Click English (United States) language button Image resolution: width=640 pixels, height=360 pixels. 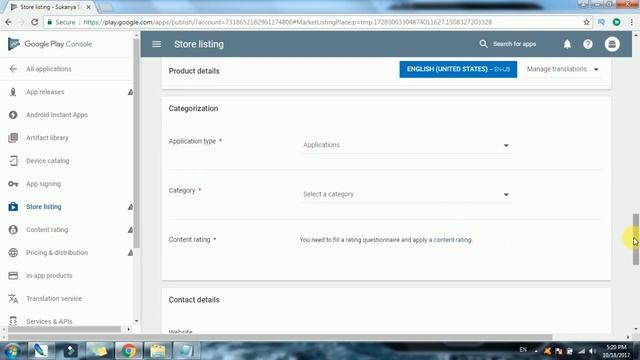click(458, 69)
